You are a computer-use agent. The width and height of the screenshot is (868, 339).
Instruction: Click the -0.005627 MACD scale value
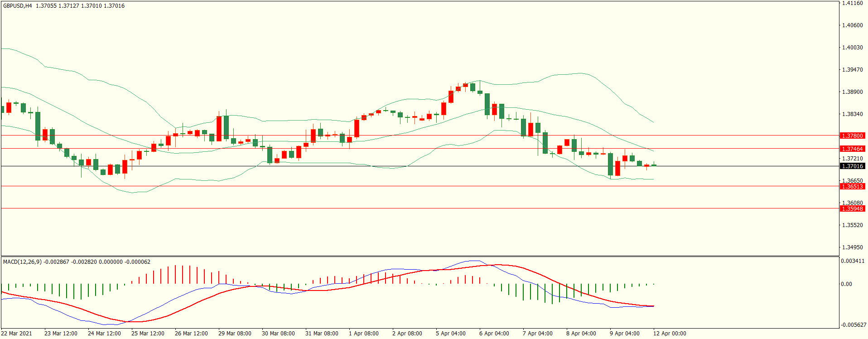[x=854, y=325]
